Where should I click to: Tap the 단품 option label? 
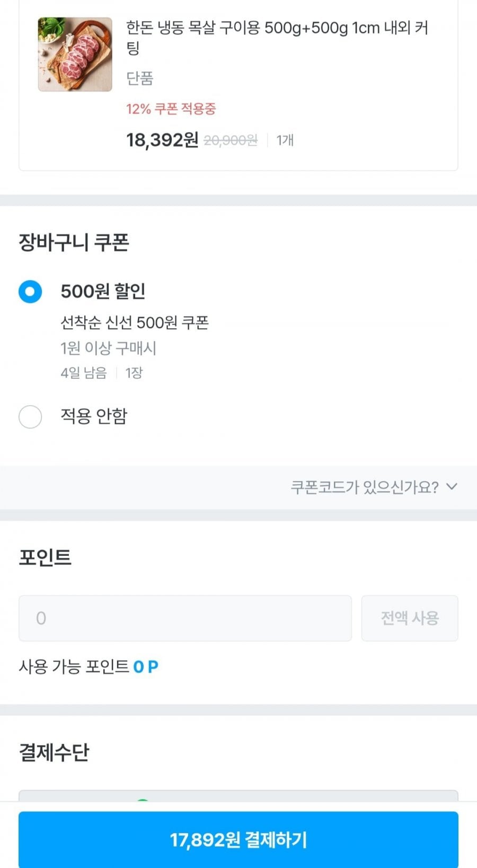(x=139, y=78)
